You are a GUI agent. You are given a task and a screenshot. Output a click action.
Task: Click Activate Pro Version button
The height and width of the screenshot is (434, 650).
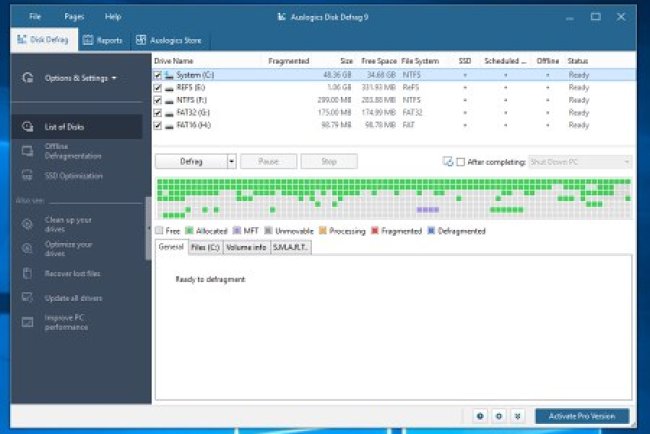[x=582, y=416]
